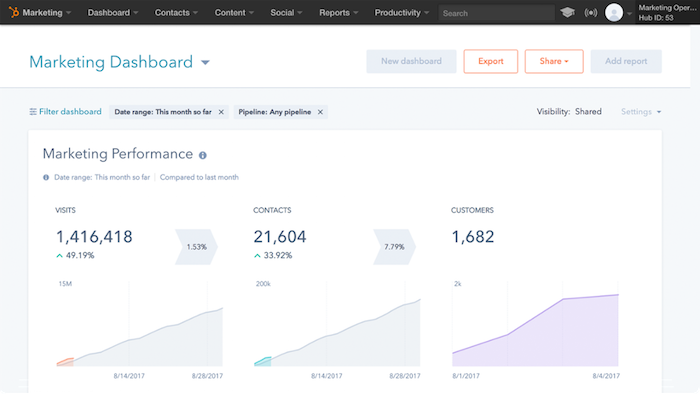The width and height of the screenshot is (700, 394).
Task: Click the CUSTOMERS column label
Action: [472, 210]
